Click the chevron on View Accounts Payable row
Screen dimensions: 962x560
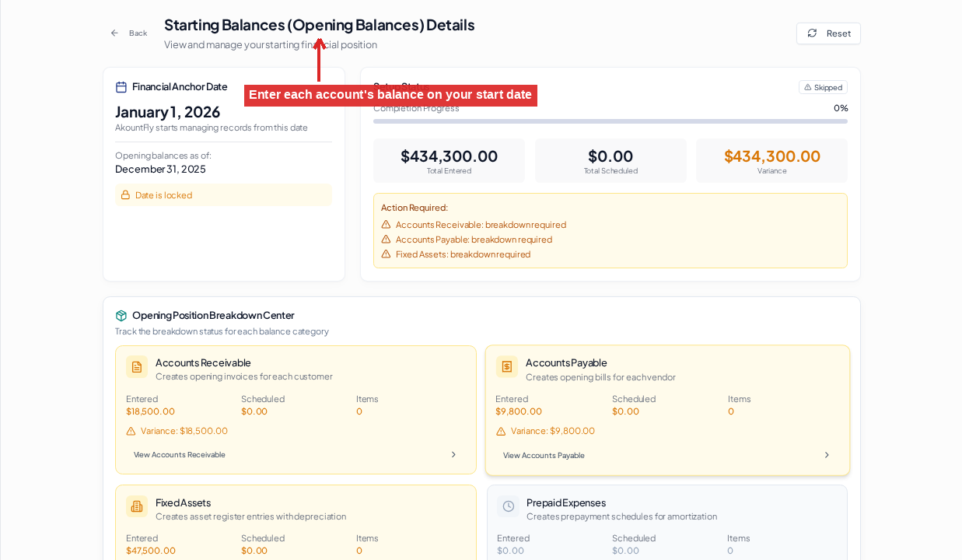(827, 456)
